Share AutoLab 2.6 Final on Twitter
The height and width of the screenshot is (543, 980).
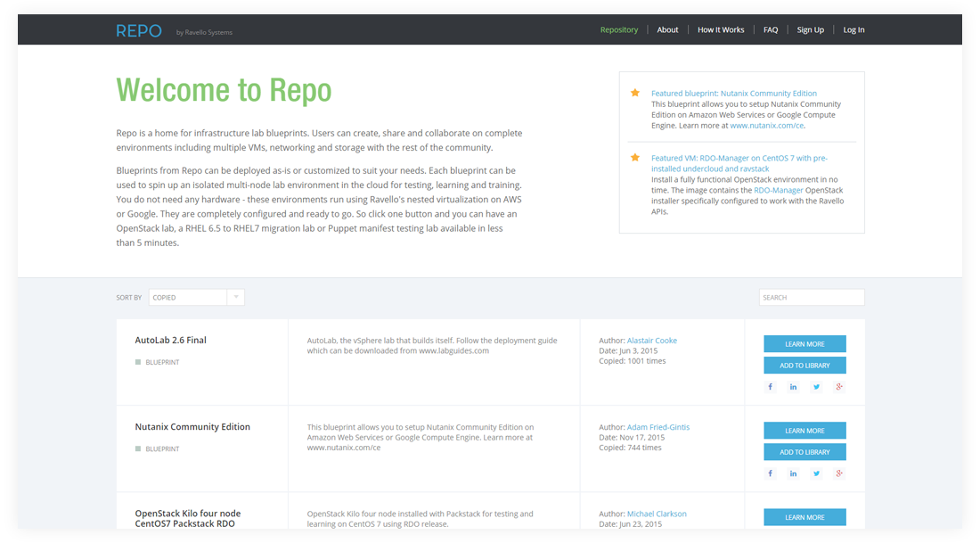(x=816, y=387)
